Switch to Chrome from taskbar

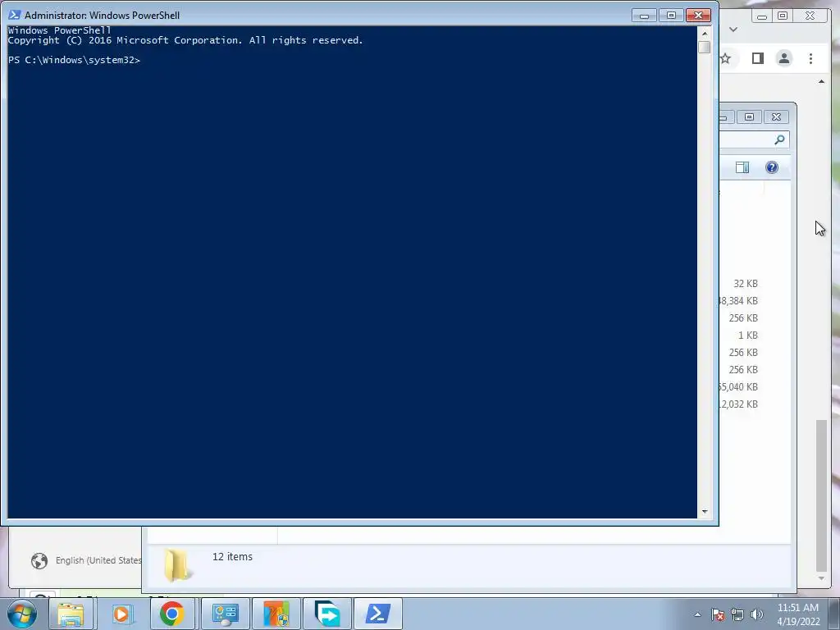tap(172, 614)
